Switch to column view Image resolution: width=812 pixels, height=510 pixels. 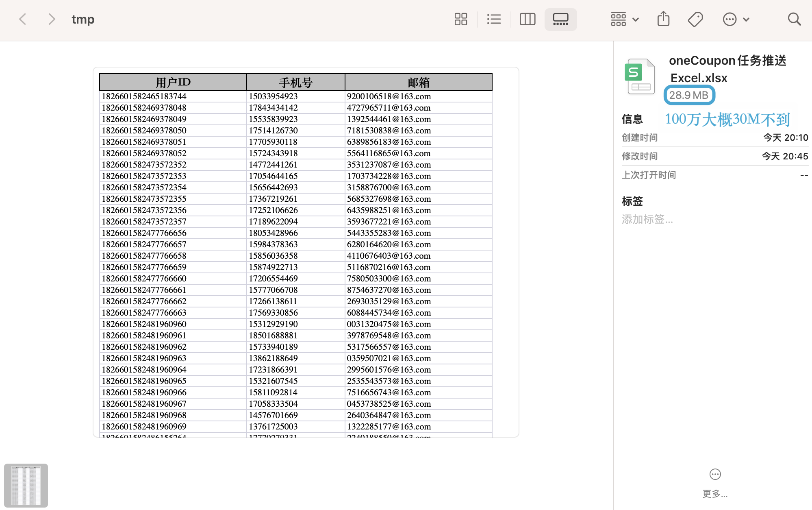coord(527,19)
